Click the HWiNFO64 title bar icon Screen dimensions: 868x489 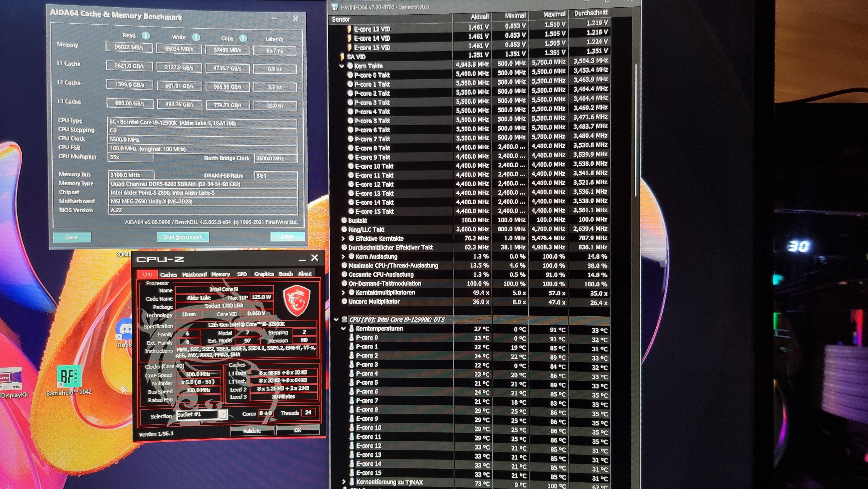[x=335, y=7]
